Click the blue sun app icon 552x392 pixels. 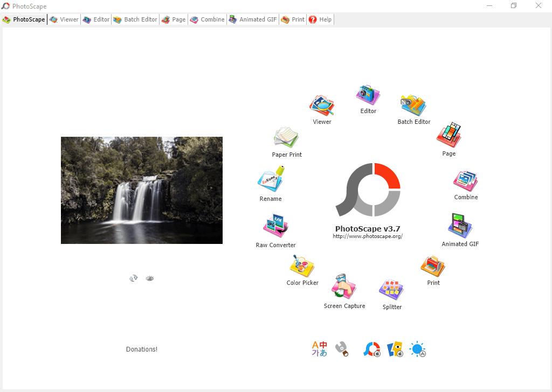click(x=417, y=349)
